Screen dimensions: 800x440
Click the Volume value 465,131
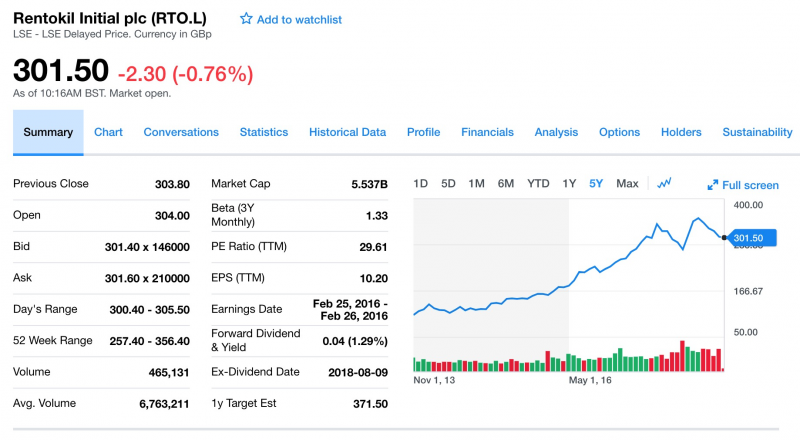169,373
